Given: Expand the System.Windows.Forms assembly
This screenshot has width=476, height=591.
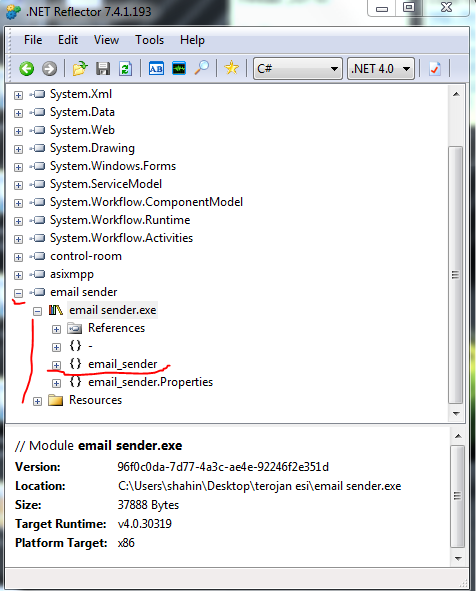Looking at the screenshot, I should [x=18, y=167].
